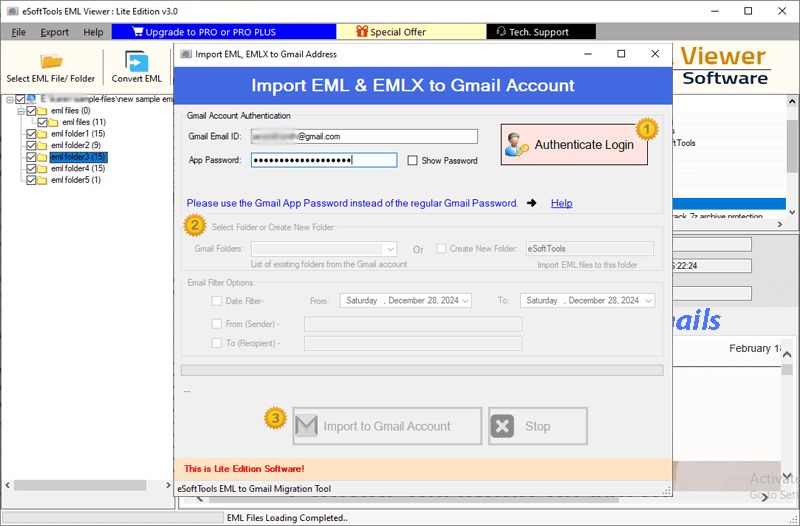
Task: Enable the From (Sender) filter checkbox
Action: [x=217, y=324]
